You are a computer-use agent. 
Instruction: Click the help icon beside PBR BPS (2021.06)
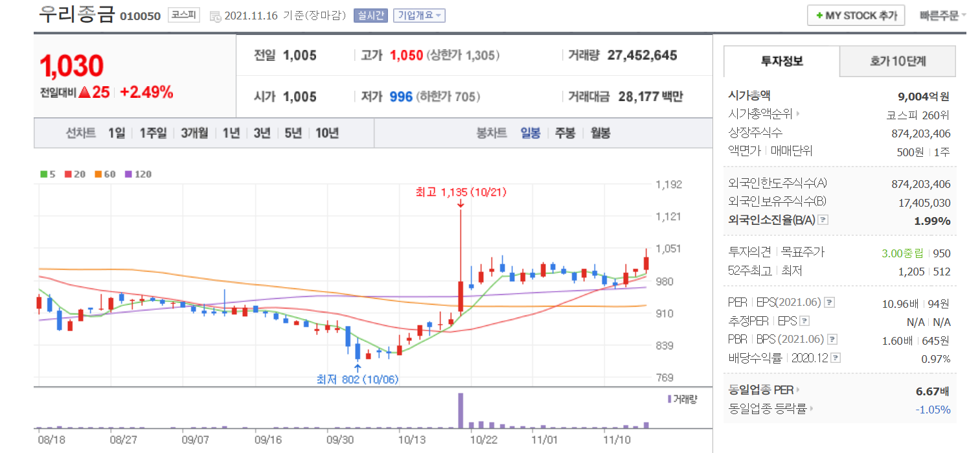coord(832,339)
